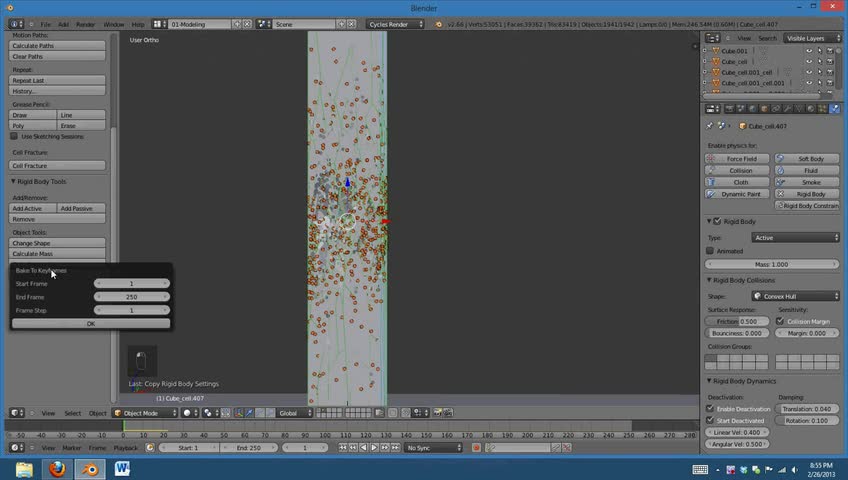848x480 pixels.
Task: Open Microsoft Word from the taskbar
Action: [x=122, y=469]
